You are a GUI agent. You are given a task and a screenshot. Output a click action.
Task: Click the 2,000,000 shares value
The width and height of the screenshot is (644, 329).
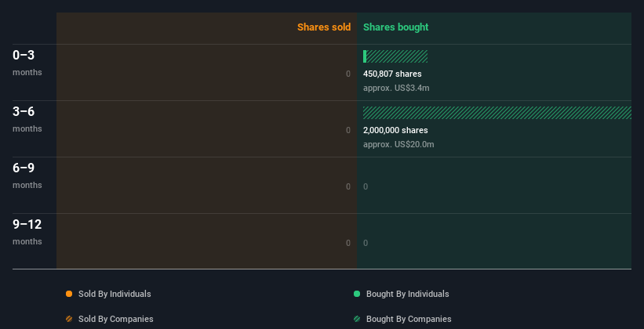tap(395, 130)
